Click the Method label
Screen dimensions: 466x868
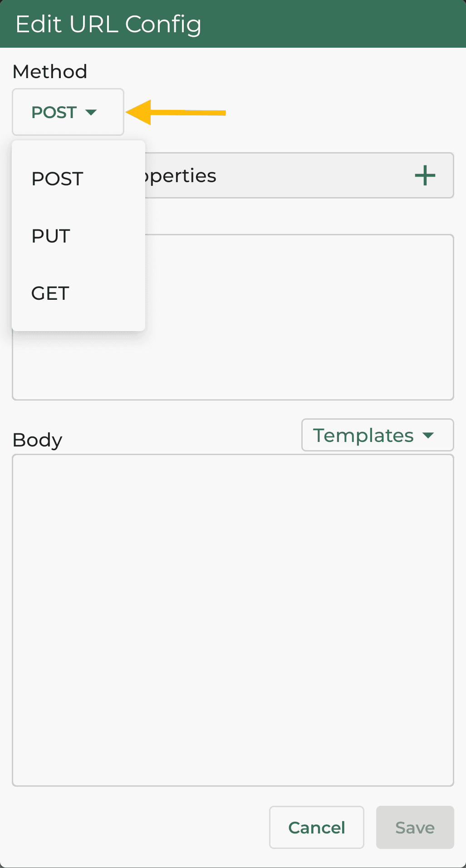[x=50, y=72]
